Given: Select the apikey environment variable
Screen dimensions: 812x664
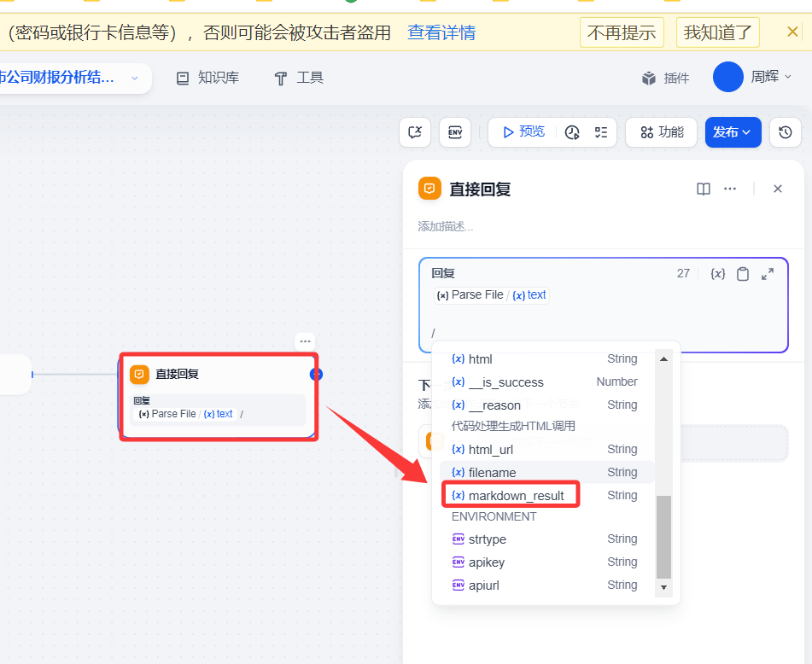Looking at the screenshot, I should click(546, 562).
